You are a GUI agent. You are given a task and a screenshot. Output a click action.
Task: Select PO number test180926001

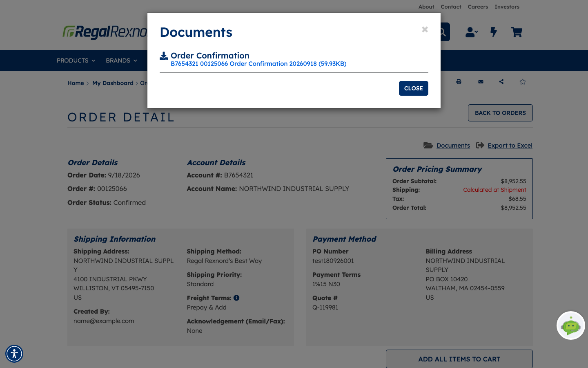point(333,261)
